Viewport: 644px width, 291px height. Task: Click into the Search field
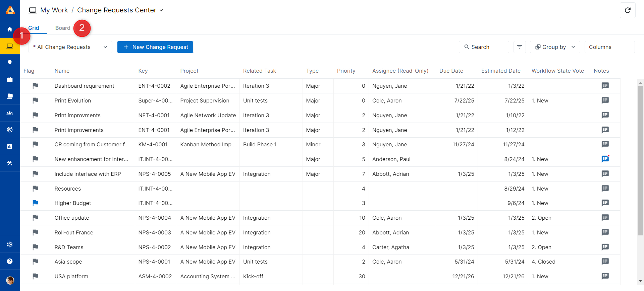[484, 47]
